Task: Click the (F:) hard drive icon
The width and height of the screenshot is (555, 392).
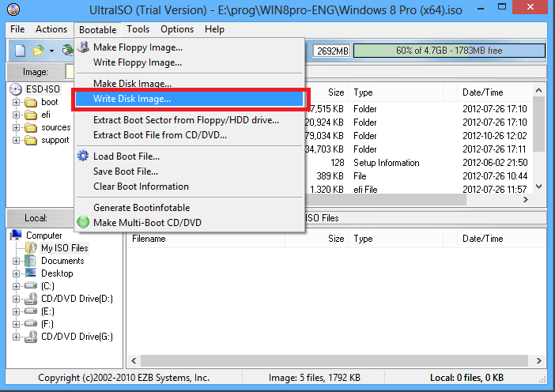Action: click(x=31, y=323)
